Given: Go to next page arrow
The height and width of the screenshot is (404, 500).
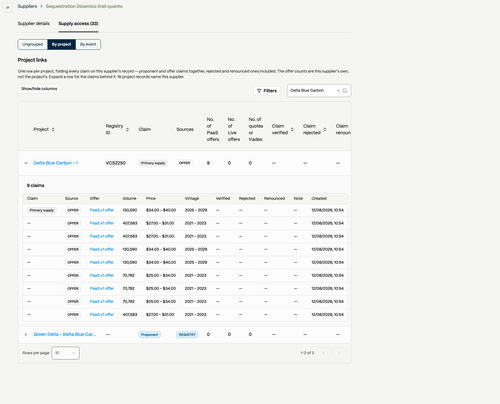Looking at the screenshot, I should point(339,353).
